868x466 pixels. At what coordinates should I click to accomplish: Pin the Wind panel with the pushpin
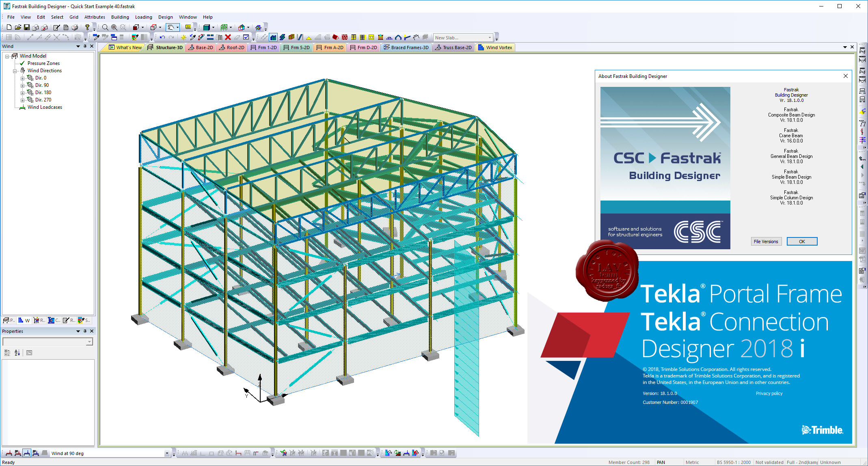click(85, 46)
